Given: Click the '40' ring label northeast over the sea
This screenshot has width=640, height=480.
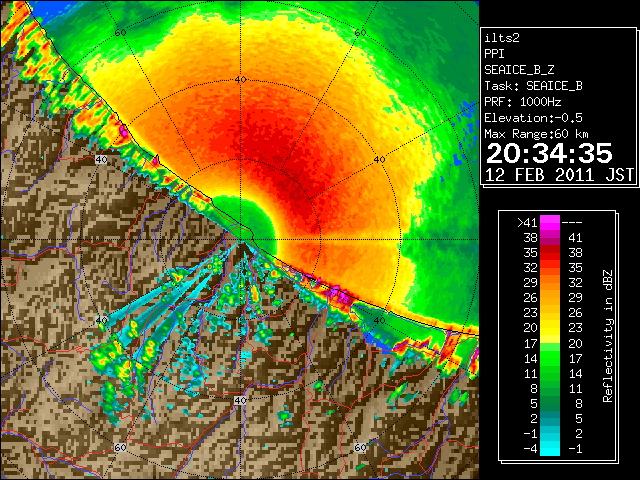Looking at the screenshot, I should 380,160.
